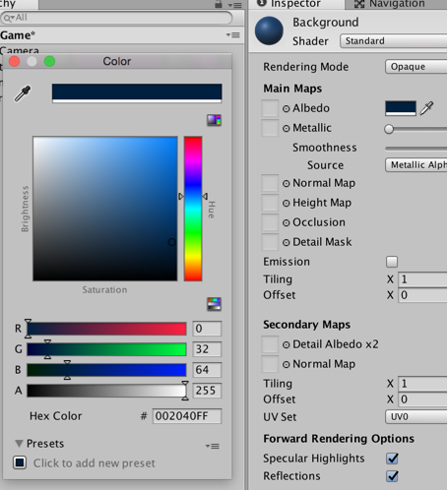448x490 pixels.
Task: Toggle the color field mode icon above the saturation square
Action: [x=214, y=120]
